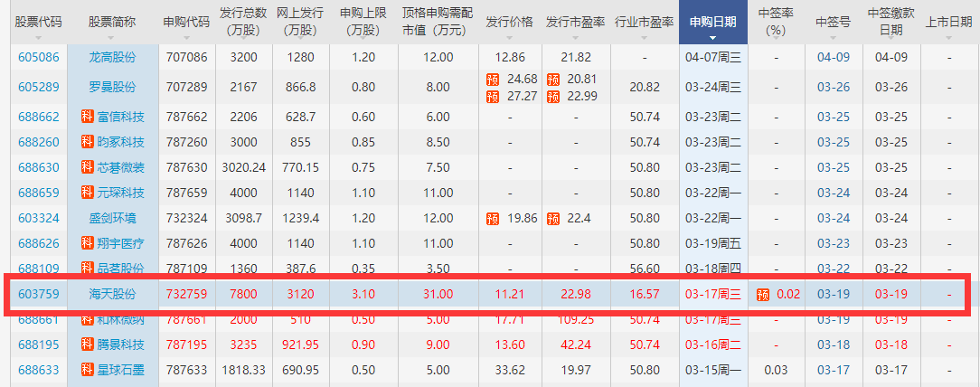Open the 龙高股份 stock name link
The width and height of the screenshot is (980, 387).
112,57
